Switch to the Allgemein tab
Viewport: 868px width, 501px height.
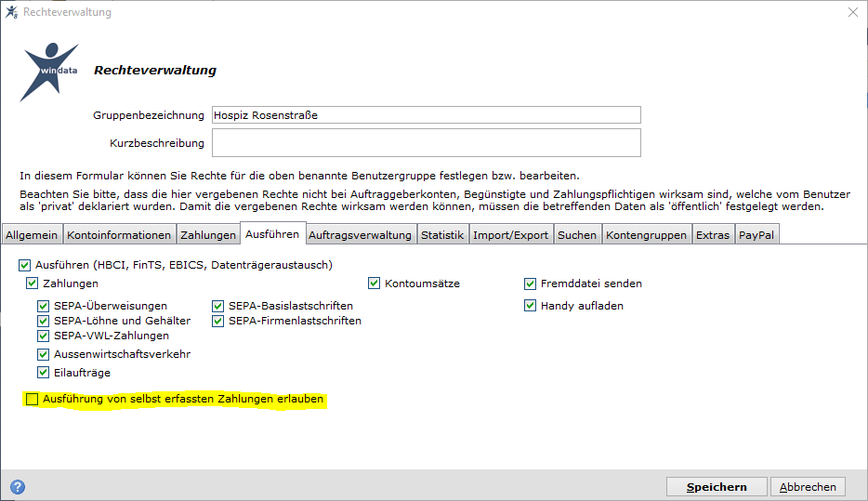click(x=32, y=235)
